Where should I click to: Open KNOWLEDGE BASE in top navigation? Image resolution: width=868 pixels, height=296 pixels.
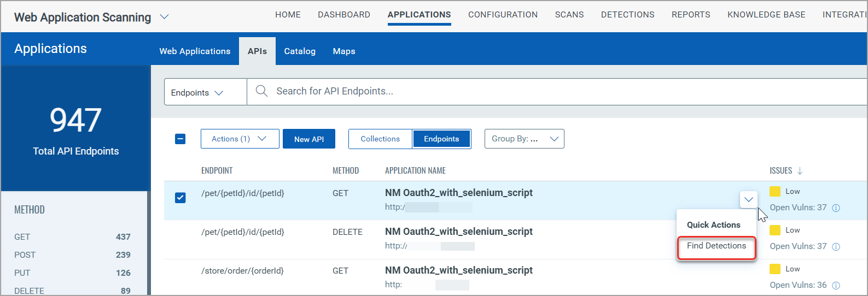(766, 15)
